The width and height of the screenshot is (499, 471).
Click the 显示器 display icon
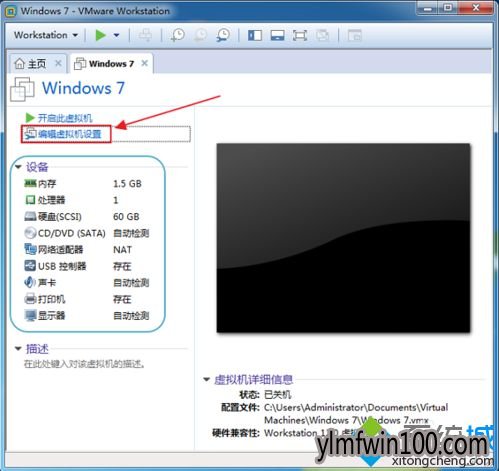[30, 315]
